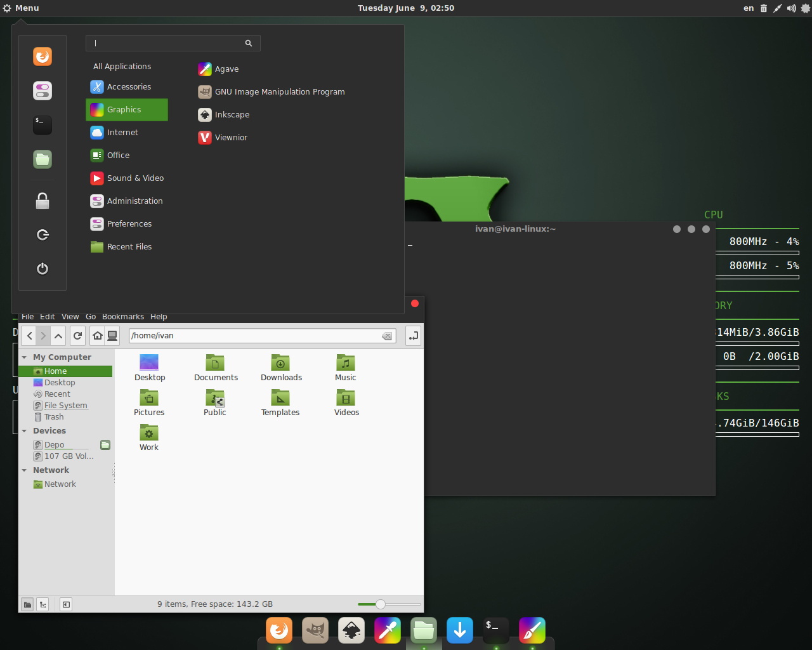Reload the current folder view

[78, 336]
